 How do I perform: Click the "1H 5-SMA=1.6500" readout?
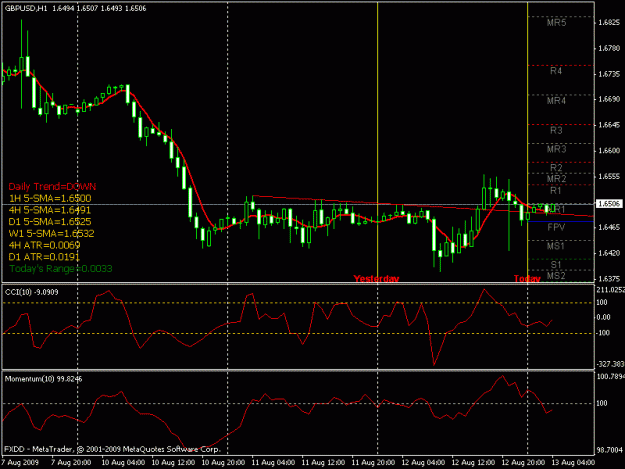point(50,198)
